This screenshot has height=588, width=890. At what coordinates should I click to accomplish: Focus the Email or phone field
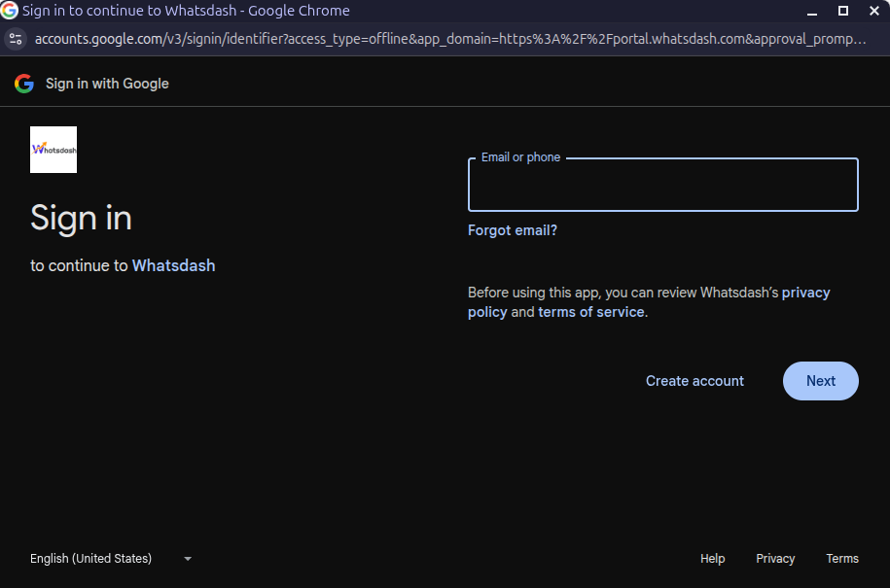[x=662, y=186]
